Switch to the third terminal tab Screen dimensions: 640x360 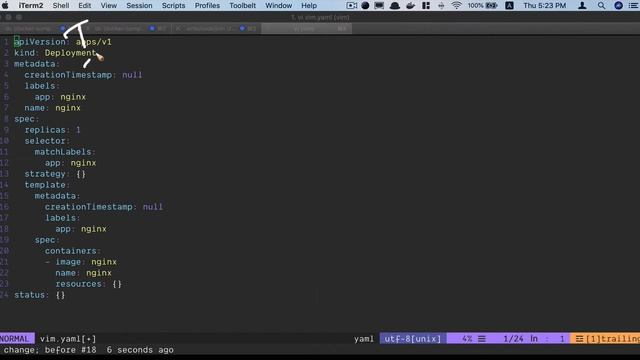pyautogui.click(x=216, y=29)
